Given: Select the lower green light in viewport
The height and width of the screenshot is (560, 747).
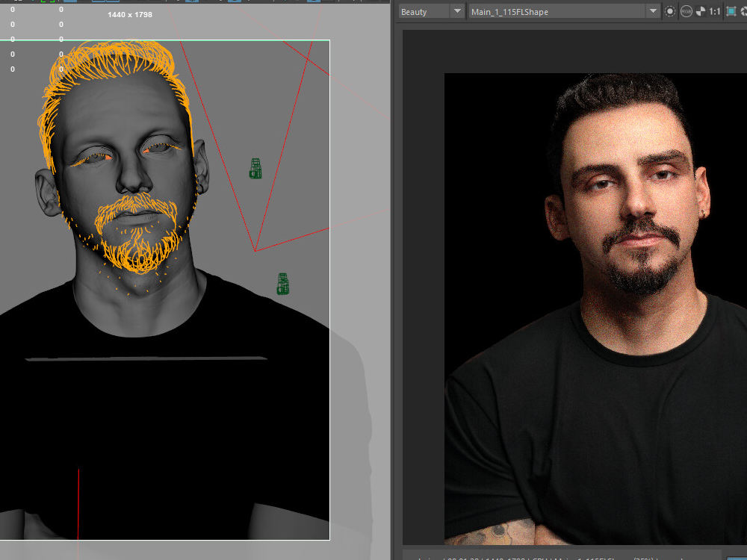Looking at the screenshot, I should (x=283, y=284).
